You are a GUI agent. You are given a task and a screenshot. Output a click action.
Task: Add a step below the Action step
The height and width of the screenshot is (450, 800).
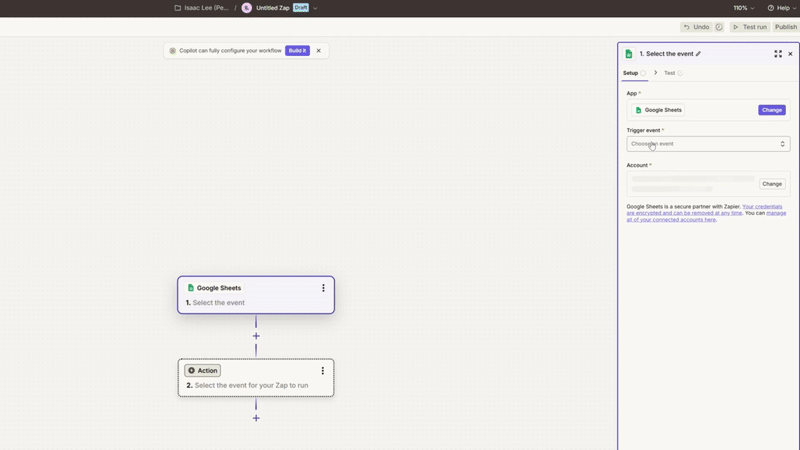[256, 418]
